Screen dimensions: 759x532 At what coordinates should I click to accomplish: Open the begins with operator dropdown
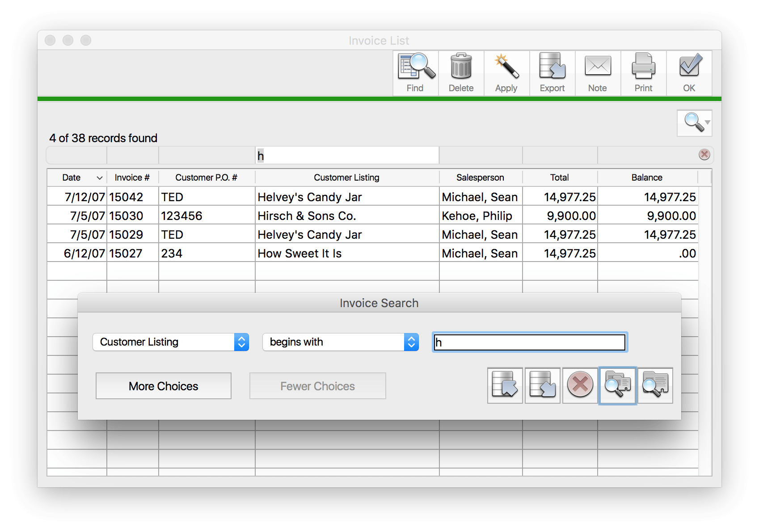[341, 342]
